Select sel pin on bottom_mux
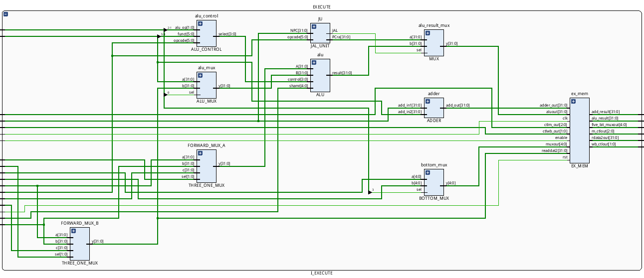The image size is (644, 278). point(420,189)
